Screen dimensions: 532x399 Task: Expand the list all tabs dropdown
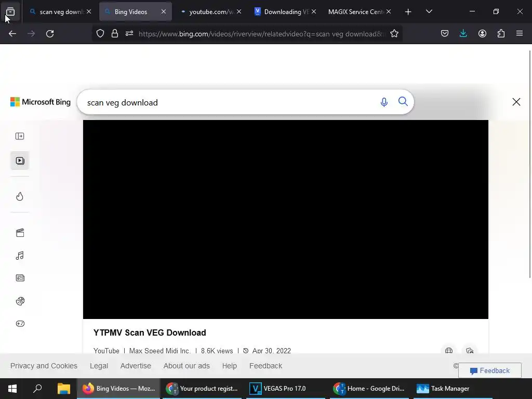pyautogui.click(x=429, y=11)
